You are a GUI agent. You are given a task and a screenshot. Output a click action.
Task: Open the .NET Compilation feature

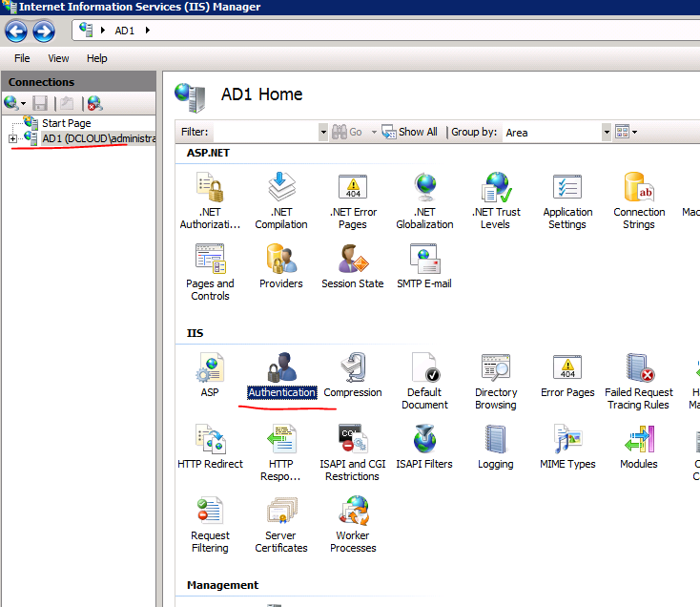coord(281,200)
